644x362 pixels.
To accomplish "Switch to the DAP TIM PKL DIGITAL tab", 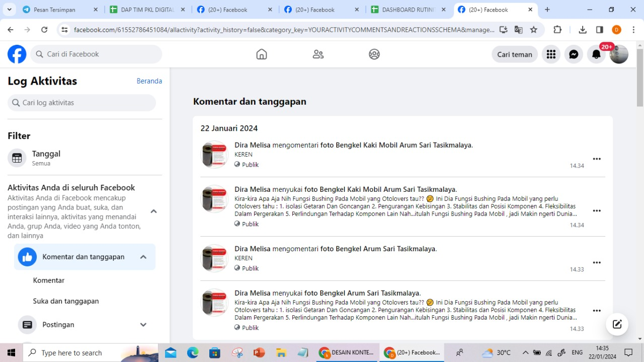I will [148, 10].
